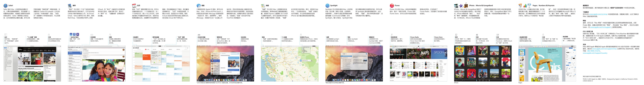Click the 'OS X 实用工具' heading
The image size is (644, 85).
pos(588,32)
